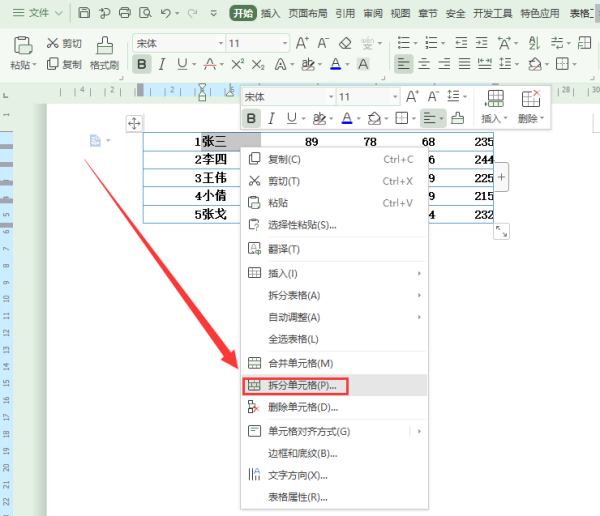Select 文字方向(X)... in the context menu
Image resolution: width=600 pixels, height=516 pixels.
tap(334, 475)
